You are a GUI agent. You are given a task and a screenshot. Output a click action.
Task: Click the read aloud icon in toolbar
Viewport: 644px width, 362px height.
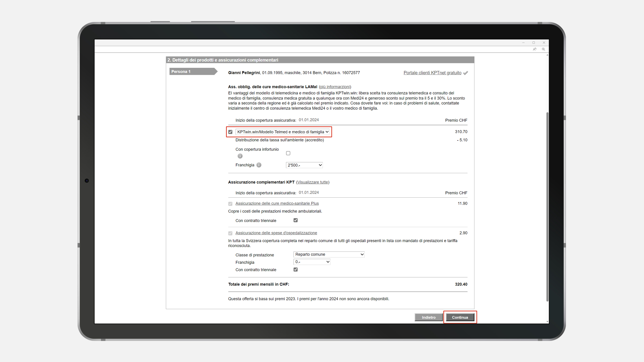(x=535, y=49)
